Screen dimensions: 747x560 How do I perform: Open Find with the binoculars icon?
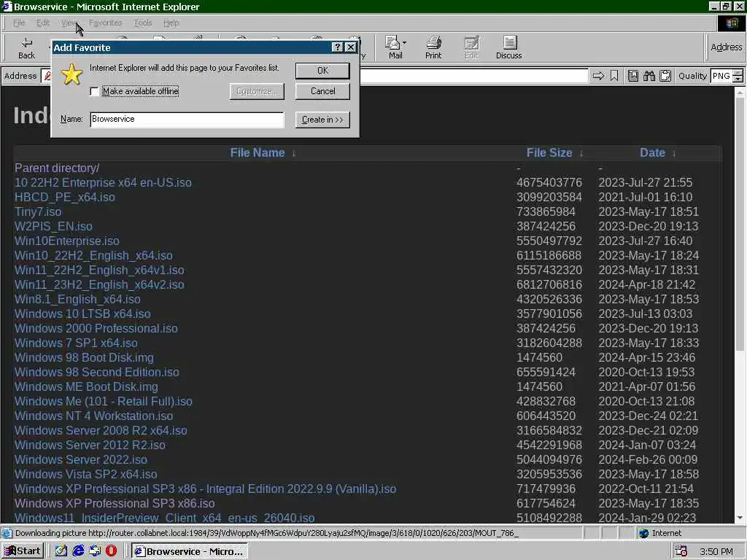649,76
